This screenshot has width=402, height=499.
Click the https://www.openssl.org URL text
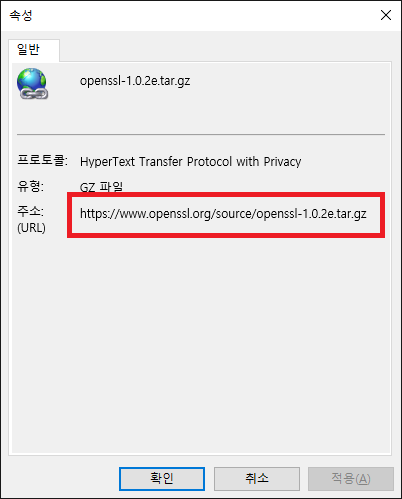pos(223,214)
